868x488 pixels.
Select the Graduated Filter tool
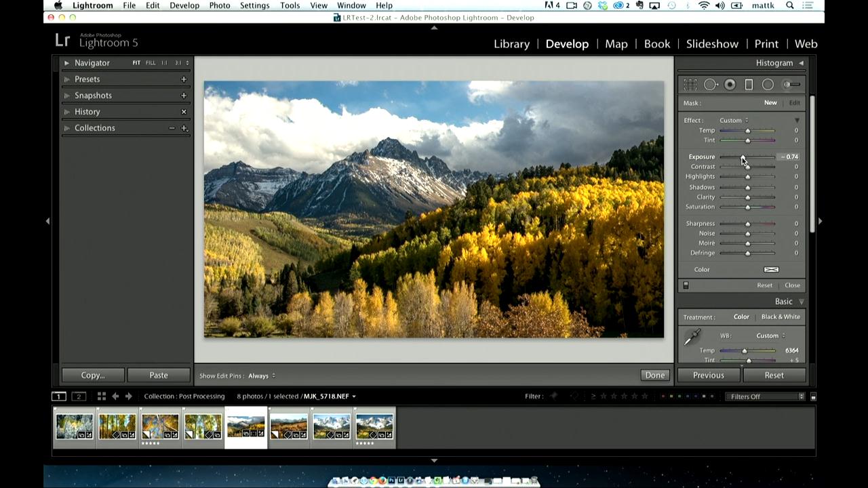click(749, 85)
